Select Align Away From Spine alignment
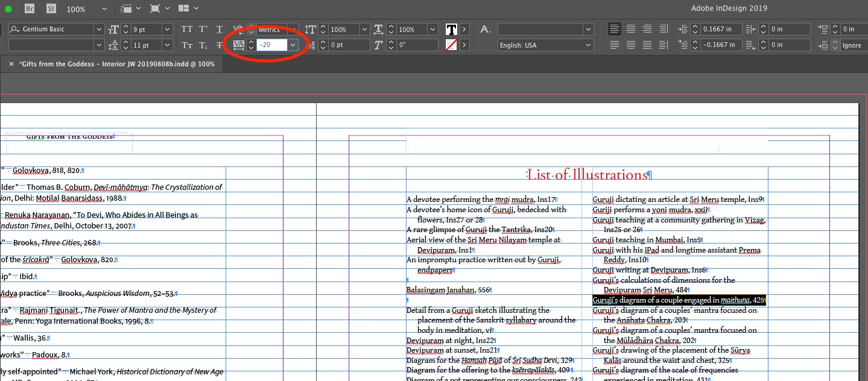This screenshot has width=868, height=381. [664, 45]
